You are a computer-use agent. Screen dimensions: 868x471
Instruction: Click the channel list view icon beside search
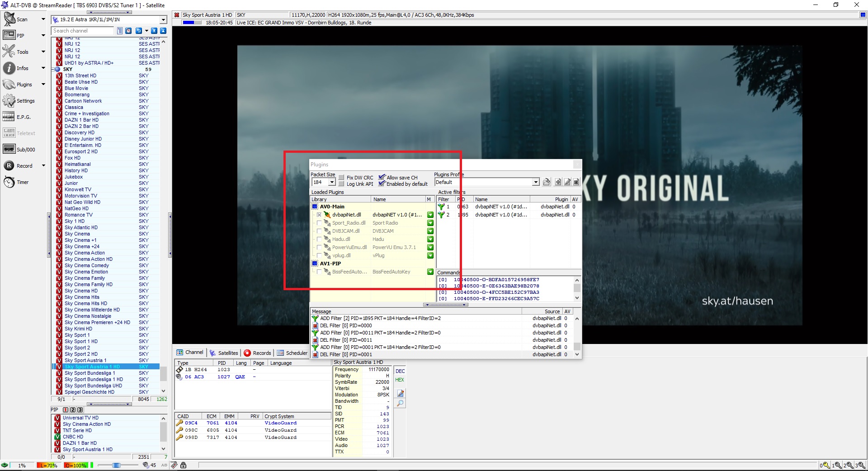tap(120, 31)
